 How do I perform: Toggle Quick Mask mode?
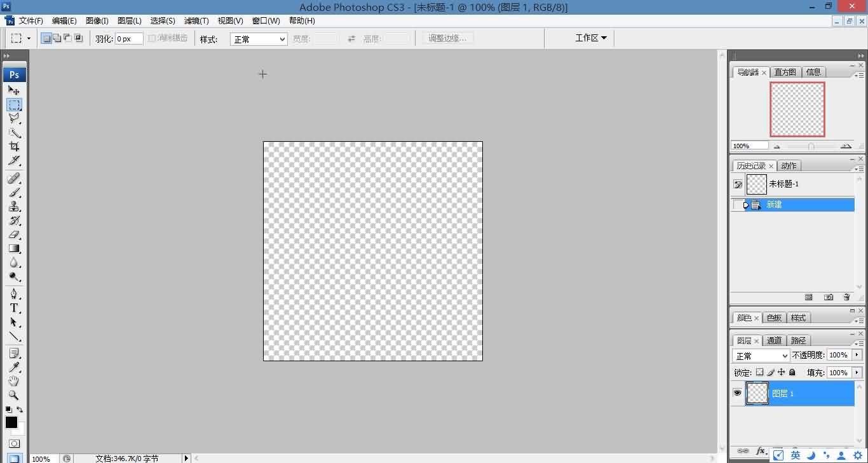[x=14, y=443]
